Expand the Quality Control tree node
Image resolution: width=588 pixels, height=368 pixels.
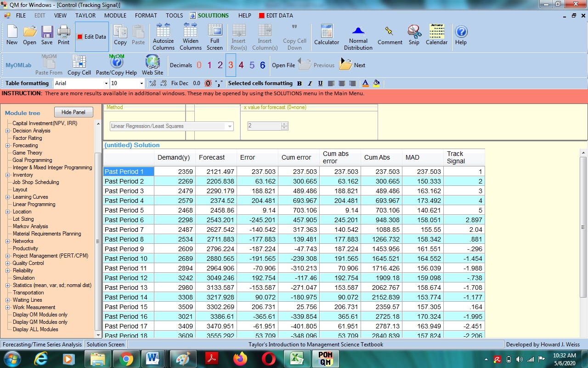pyautogui.click(x=8, y=263)
